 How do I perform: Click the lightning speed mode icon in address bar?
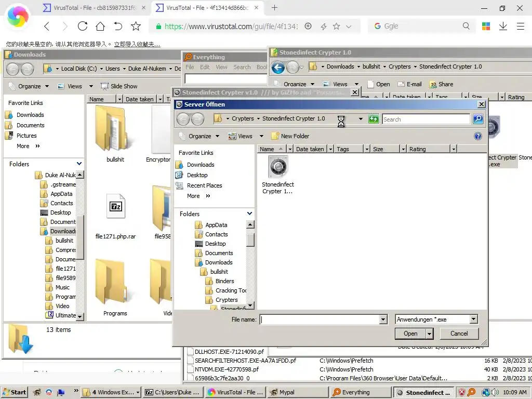point(323,26)
